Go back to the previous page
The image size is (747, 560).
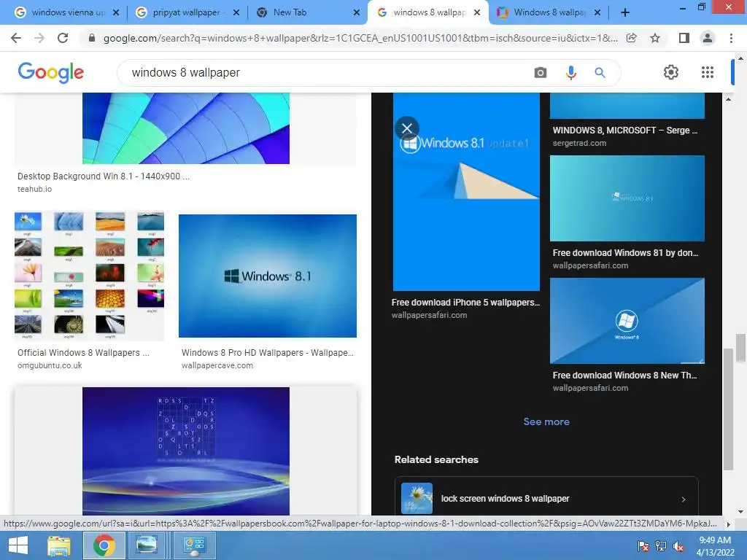(16, 38)
